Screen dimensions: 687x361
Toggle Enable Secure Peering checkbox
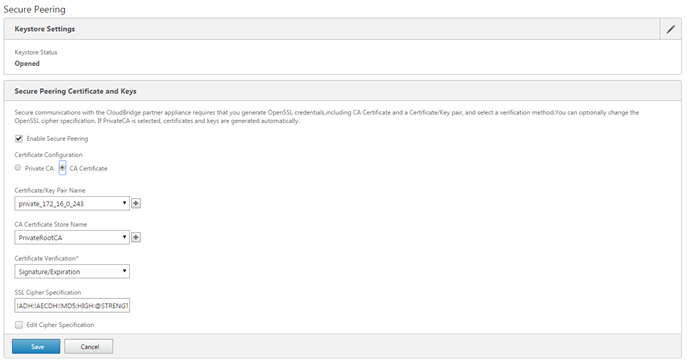tap(19, 139)
